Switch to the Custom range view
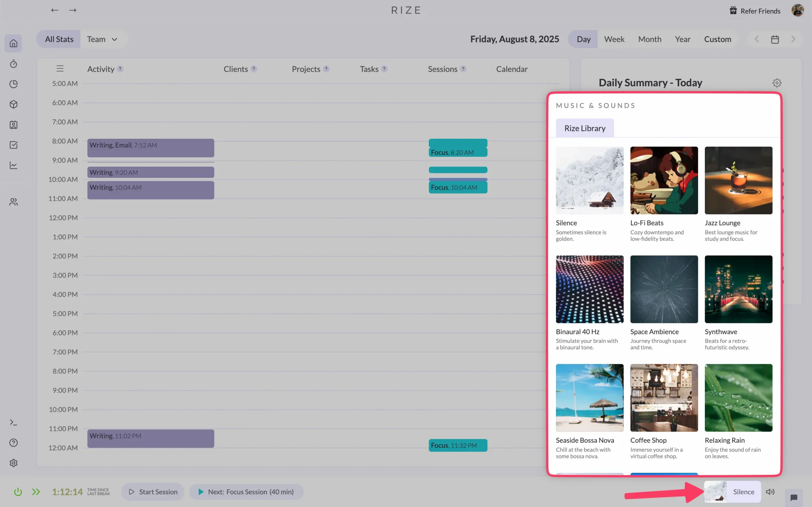Viewport: 812px width, 507px height. click(x=717, y=39)
